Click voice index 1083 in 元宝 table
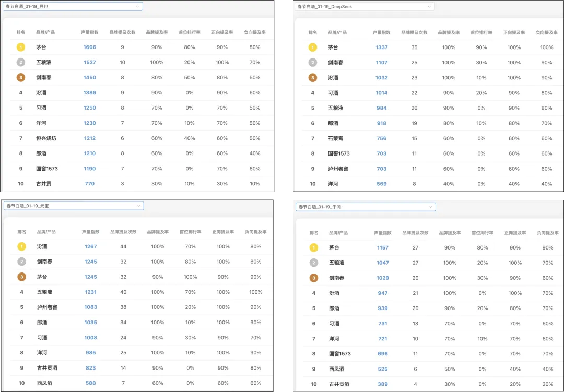564x392 pixels. (91, 307)
